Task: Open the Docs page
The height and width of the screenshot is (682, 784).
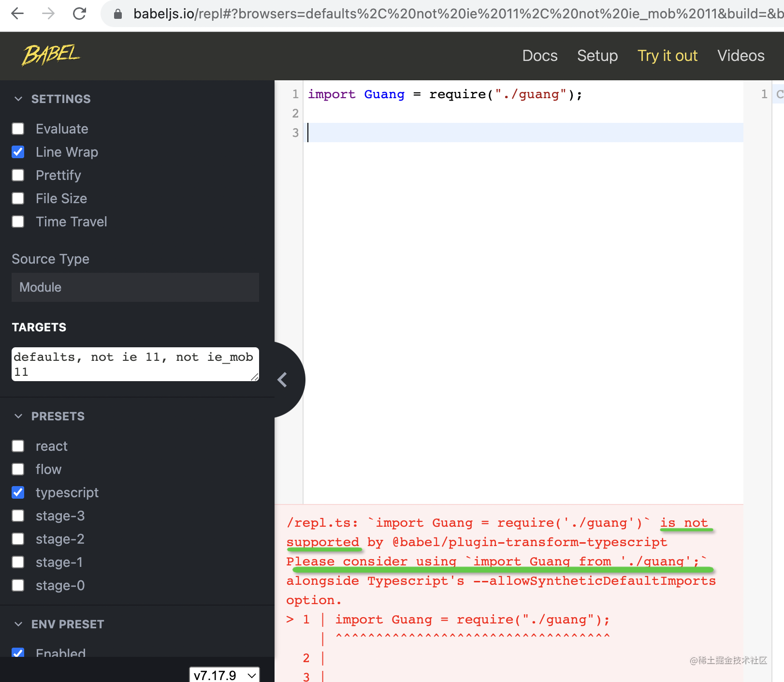Action: point(539,56)
